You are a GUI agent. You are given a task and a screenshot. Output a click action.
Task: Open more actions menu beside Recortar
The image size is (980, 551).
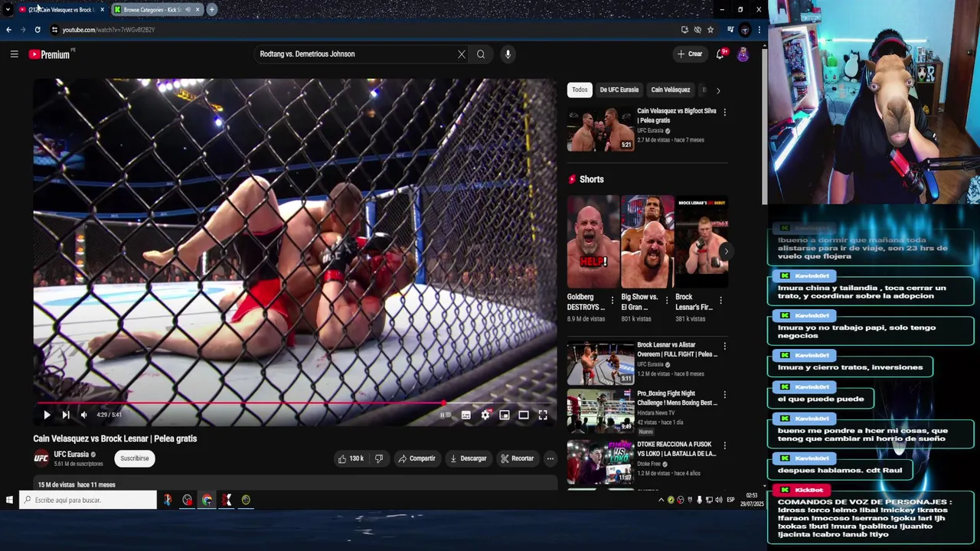(x=550, y=458)
